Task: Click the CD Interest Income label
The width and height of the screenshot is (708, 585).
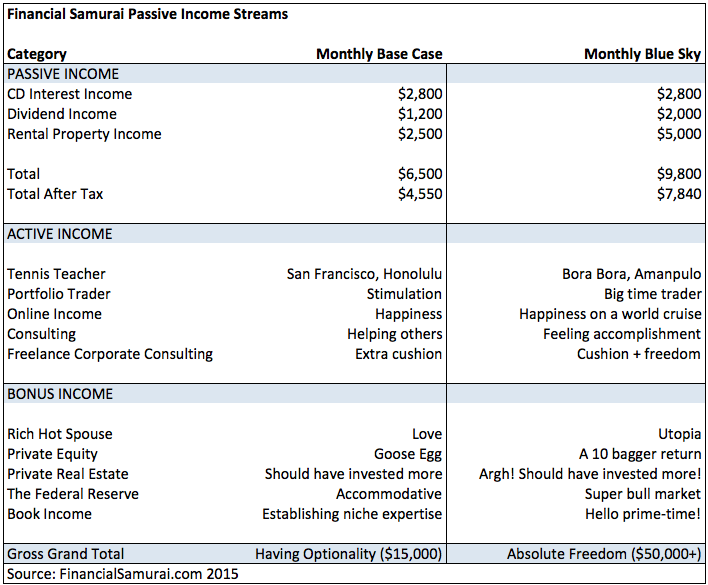Action: click(x=70, y=94)
